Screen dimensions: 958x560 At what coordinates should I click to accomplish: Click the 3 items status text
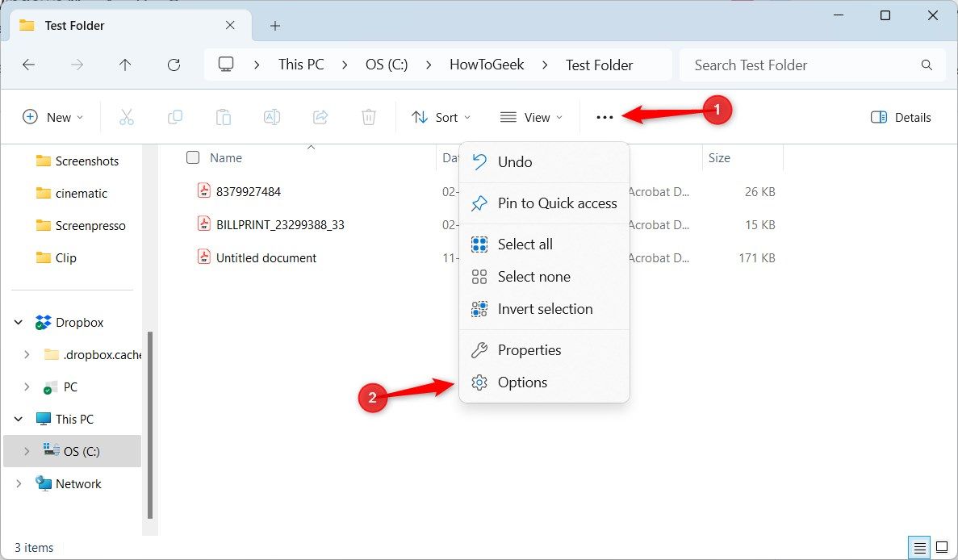[x=34, y=548]
